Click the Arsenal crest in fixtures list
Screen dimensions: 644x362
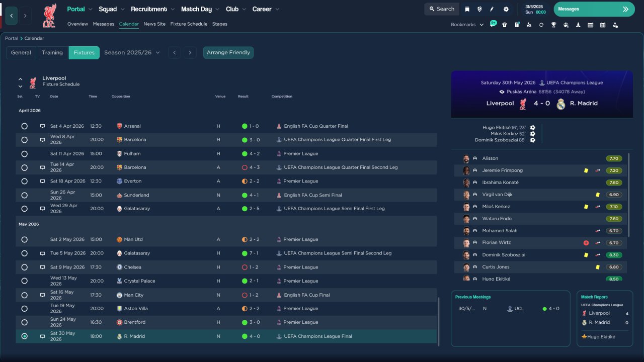[119, 126]
